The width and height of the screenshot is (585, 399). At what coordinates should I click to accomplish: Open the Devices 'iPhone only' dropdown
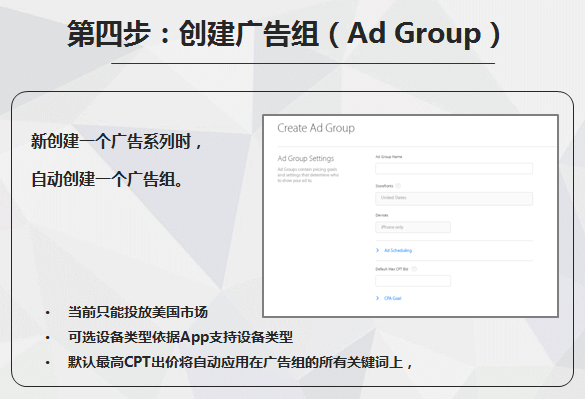pos(413,227)
